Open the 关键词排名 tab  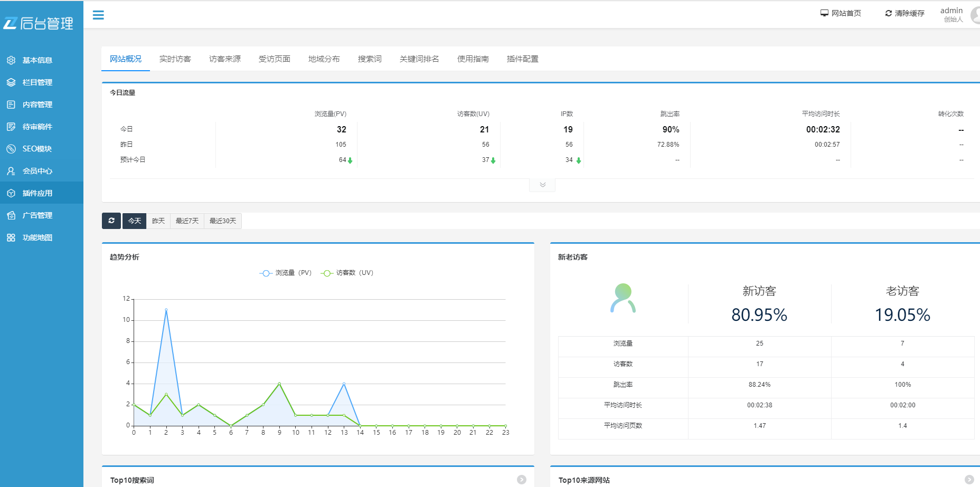point(419,59)
